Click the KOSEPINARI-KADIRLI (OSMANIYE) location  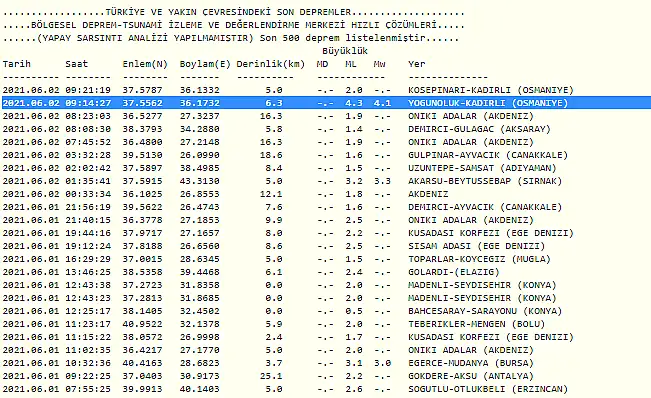tap(490, 90)
